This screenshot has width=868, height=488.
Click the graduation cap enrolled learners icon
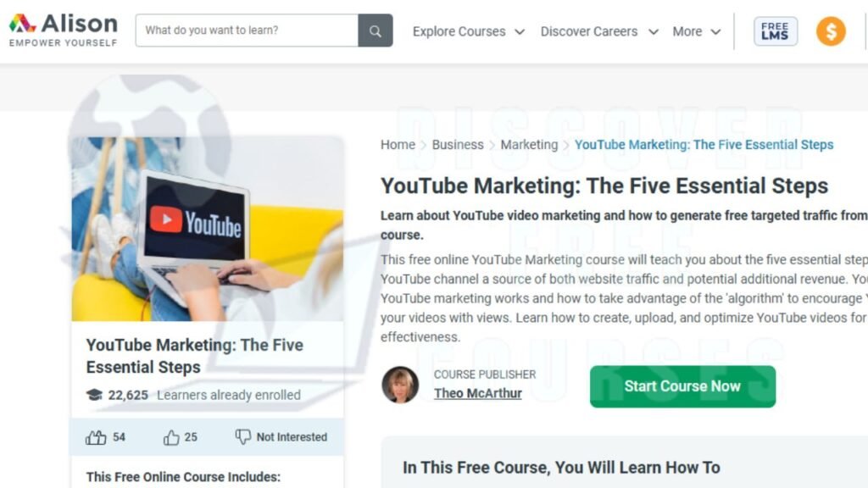pyautogui.click(x=95, y=395)
